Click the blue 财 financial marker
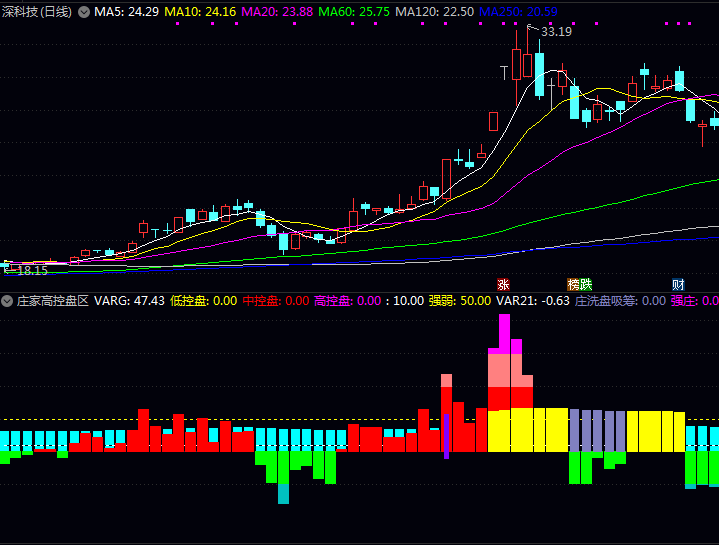Image resolution: width=719 pixels, height=545 pixels. coord(678,285)
